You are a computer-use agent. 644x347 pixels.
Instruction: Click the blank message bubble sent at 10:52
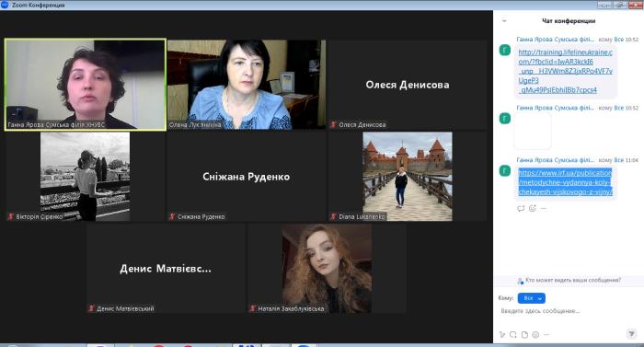pyautogui.click(x=533, y=131)
